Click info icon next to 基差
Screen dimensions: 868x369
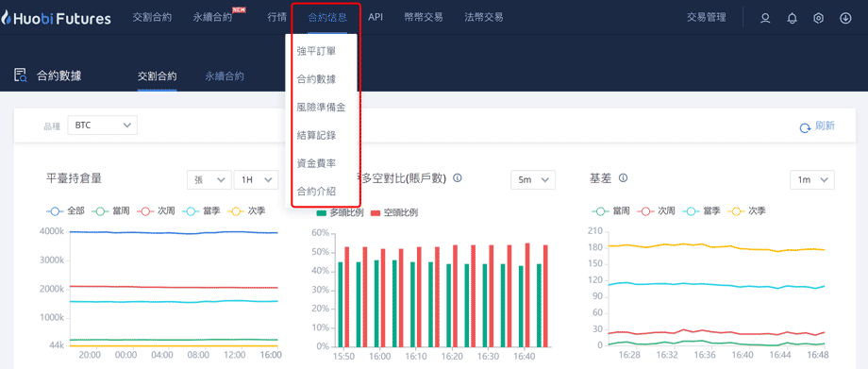[623, 178]
